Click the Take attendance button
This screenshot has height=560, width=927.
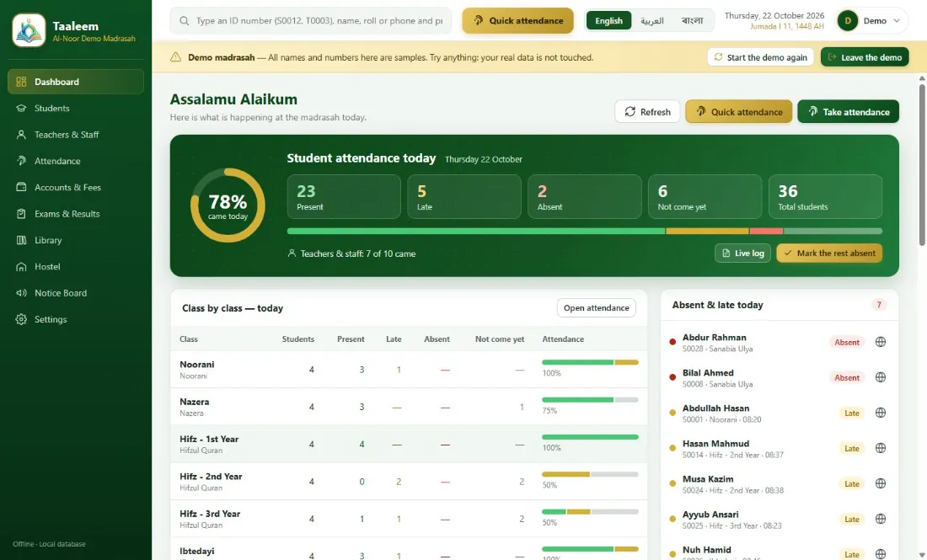tap(849, 112)
